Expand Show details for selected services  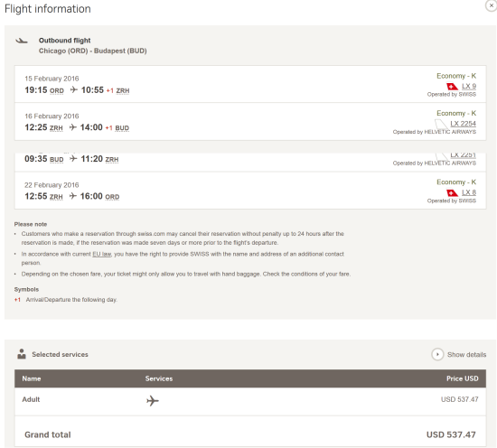point(459,355)
